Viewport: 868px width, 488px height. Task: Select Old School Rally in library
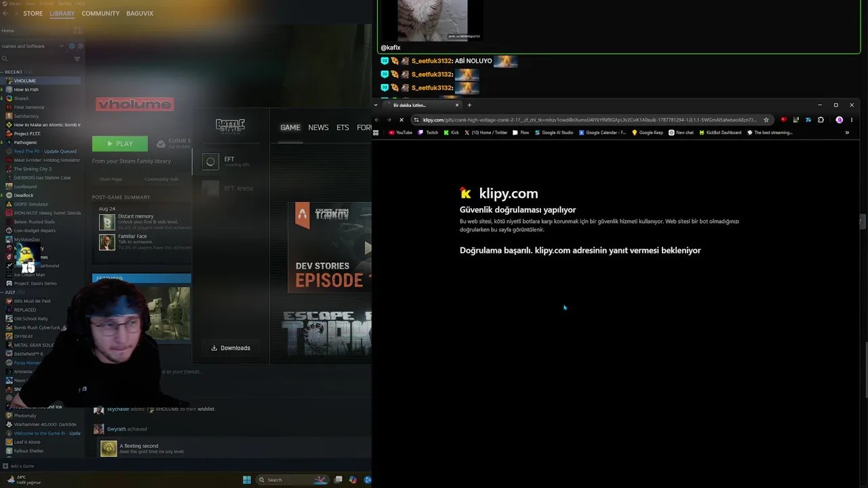pyautogui.click(x=31, y=319)
